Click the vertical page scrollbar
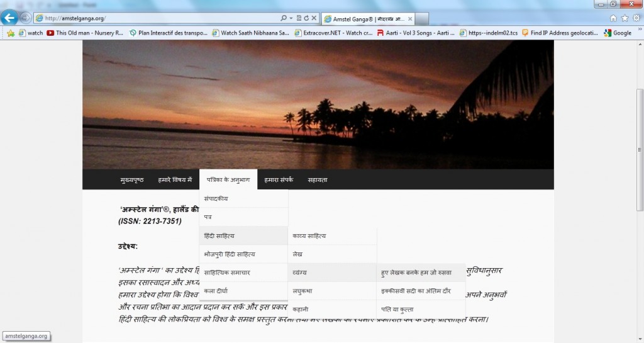The width and height of the screenshot is (644, 343). coord(640,189)
